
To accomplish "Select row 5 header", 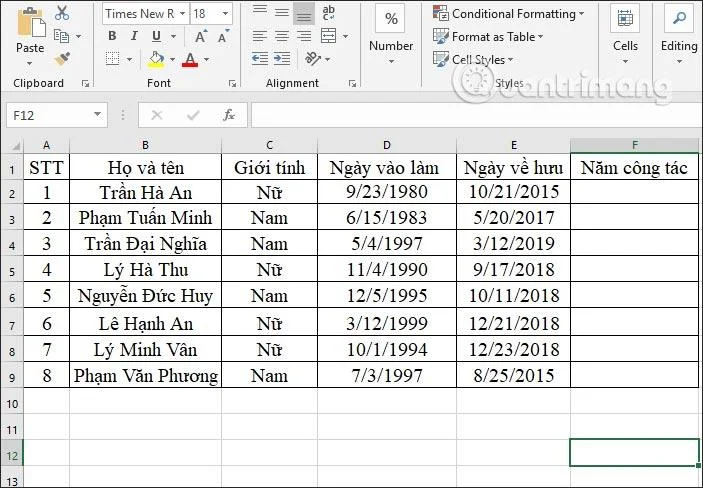I will [x=12, y=270].
